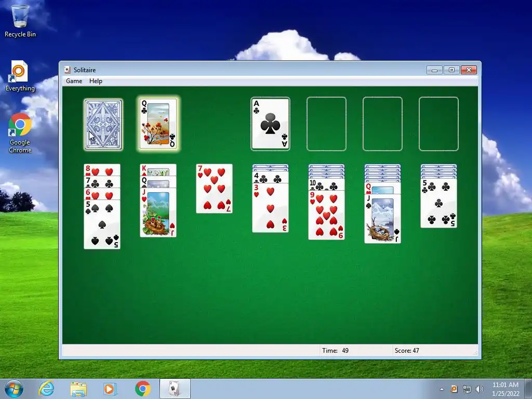
Task: Select the 9 of hearts card
Action: (326, 215)
